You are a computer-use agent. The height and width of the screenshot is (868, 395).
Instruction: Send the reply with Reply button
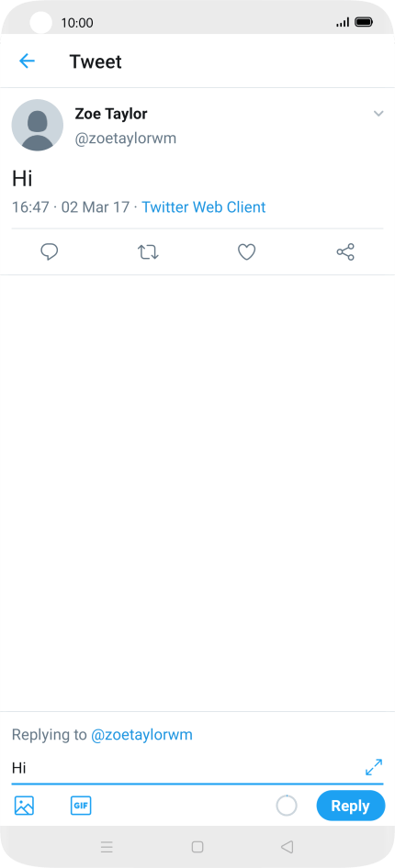point(351,806)
